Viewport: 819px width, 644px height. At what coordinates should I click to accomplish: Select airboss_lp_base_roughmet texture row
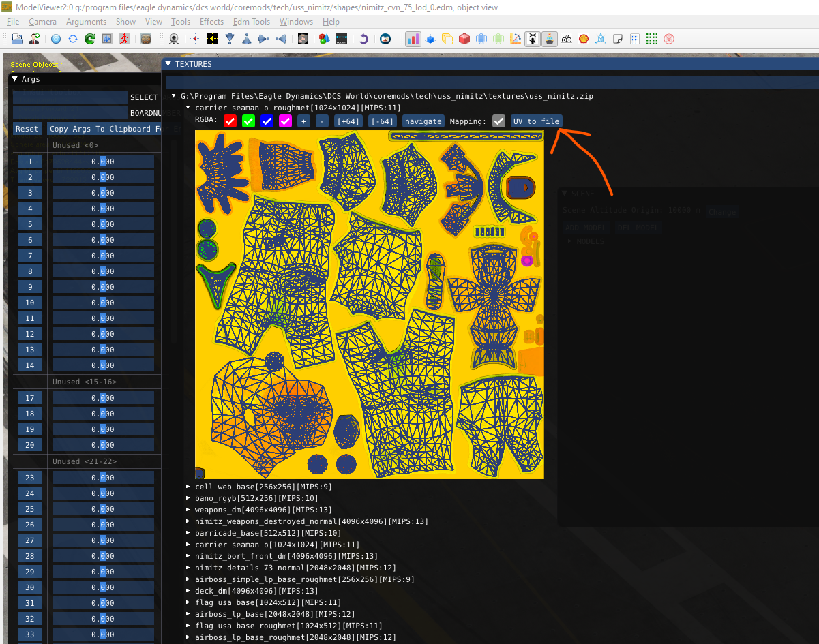tap(295, 637)
